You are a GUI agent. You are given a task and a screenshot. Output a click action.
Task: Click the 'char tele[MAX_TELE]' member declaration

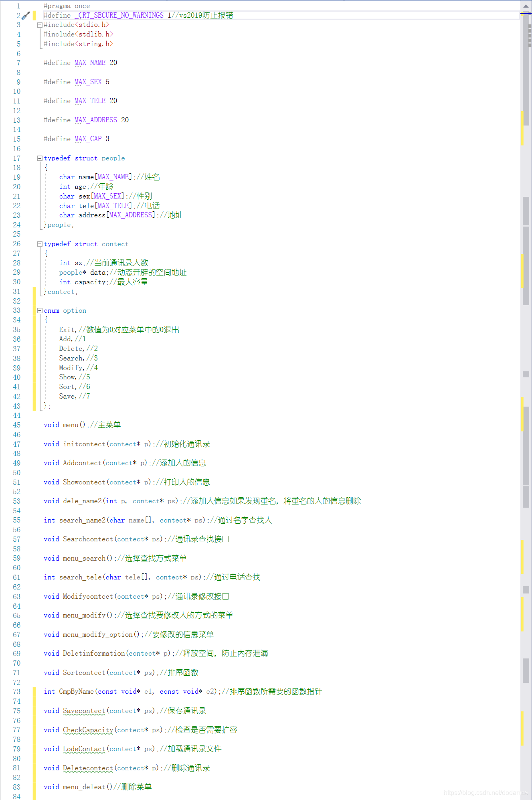[96, 206]
